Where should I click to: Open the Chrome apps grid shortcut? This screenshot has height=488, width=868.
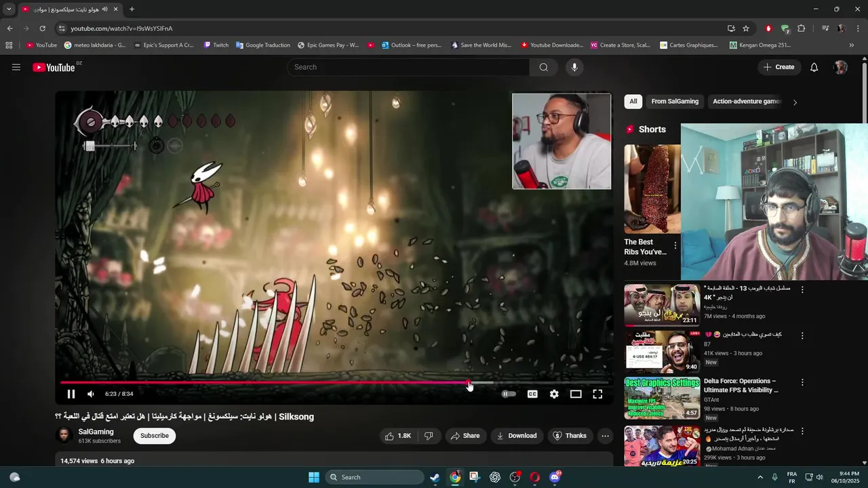9,45
